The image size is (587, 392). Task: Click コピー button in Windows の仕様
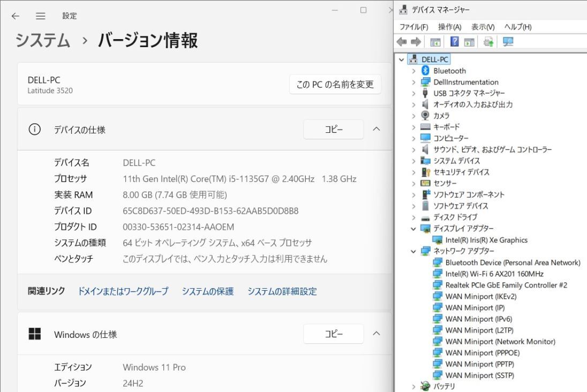[x=333, y=334]
